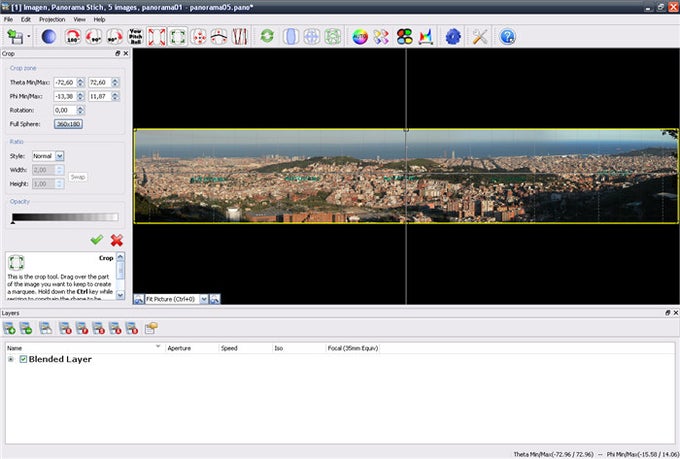Click the 360x180 Full Sphere button

(x=69, y=124)
